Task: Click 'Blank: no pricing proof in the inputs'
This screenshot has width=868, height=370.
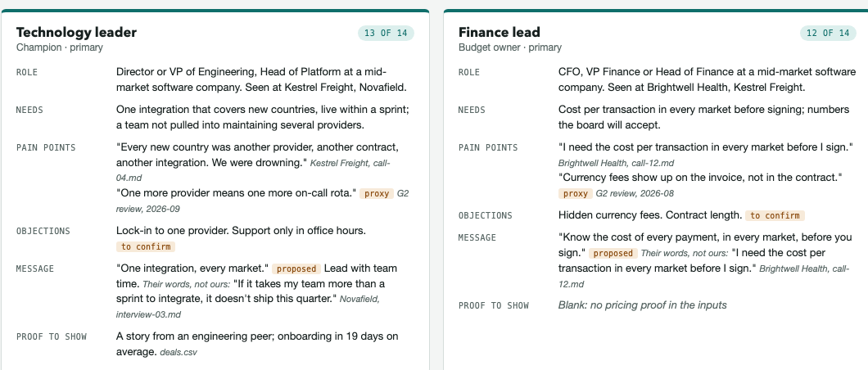Action: coord(642,305)
